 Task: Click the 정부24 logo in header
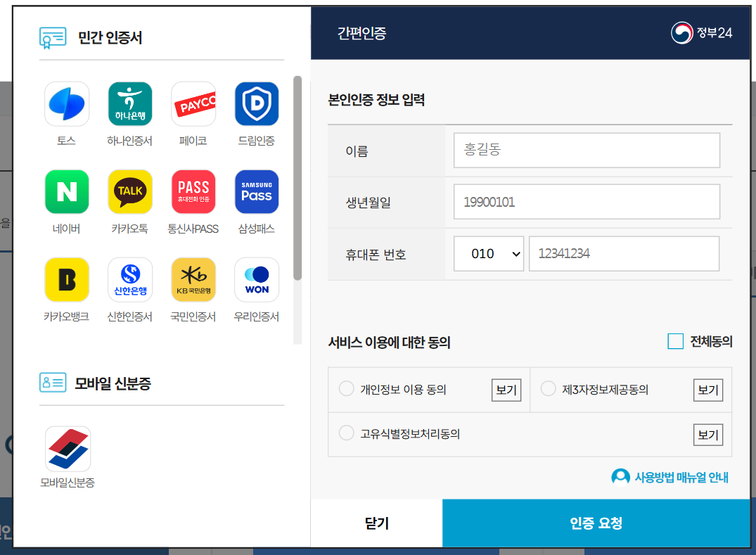pos(702,33)
